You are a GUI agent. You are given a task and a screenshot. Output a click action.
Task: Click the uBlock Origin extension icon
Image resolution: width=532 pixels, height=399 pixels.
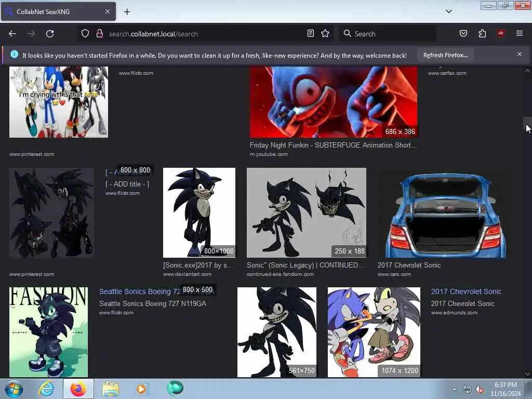pos(501,33)
